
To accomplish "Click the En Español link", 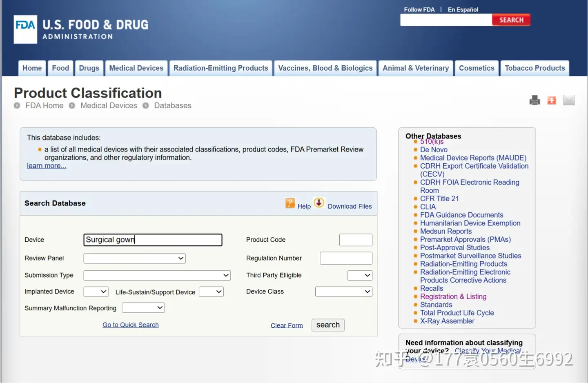I will 463,9.
